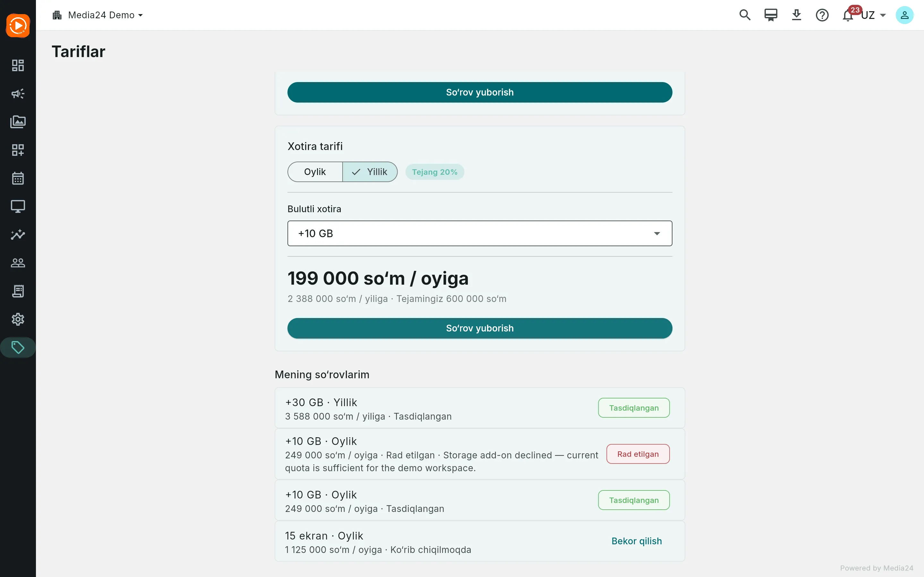924x577 pixels.
Task: Open the media library icon
Action: pos(18,122)
